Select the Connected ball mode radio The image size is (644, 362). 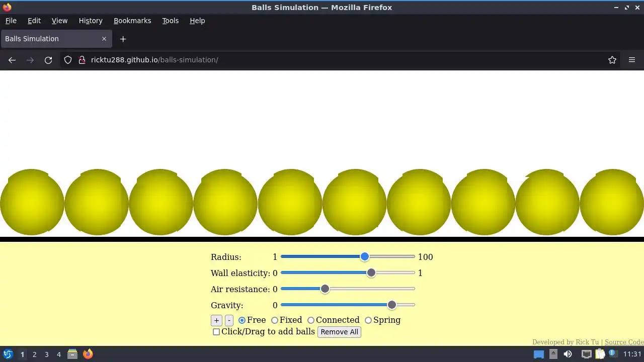pos(311,320)
